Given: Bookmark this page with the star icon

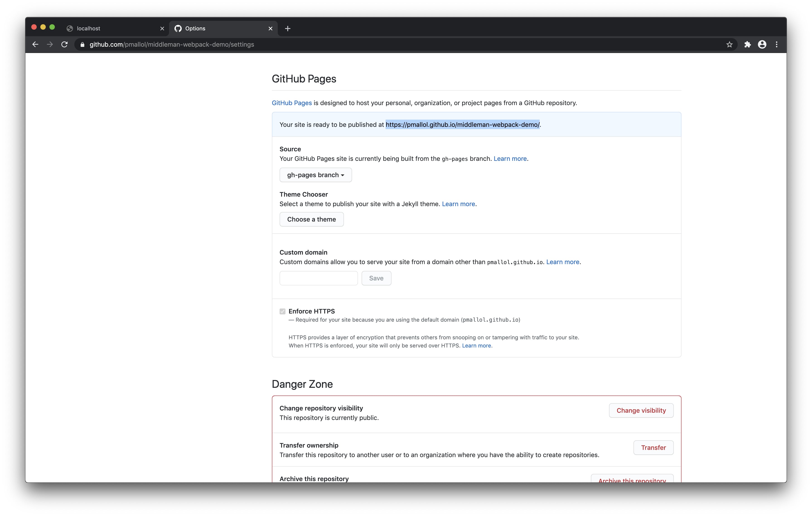Looking at the screenshot, I should click(729, 44).
